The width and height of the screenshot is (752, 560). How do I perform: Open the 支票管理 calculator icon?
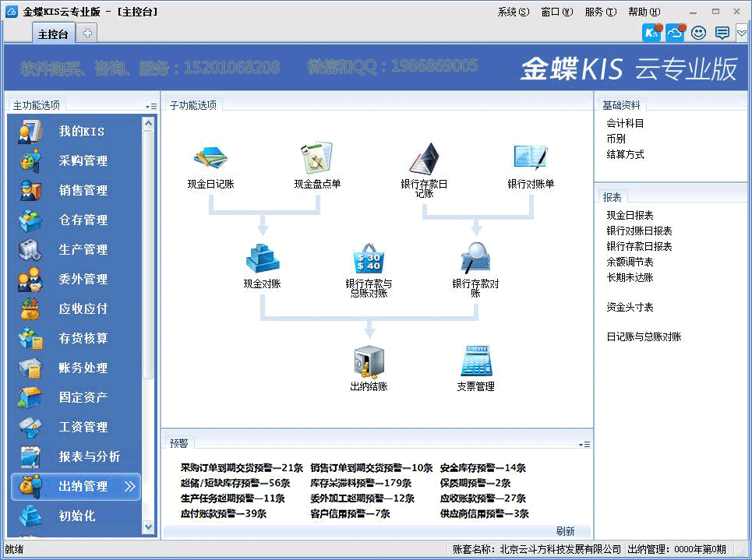[475, 362]
